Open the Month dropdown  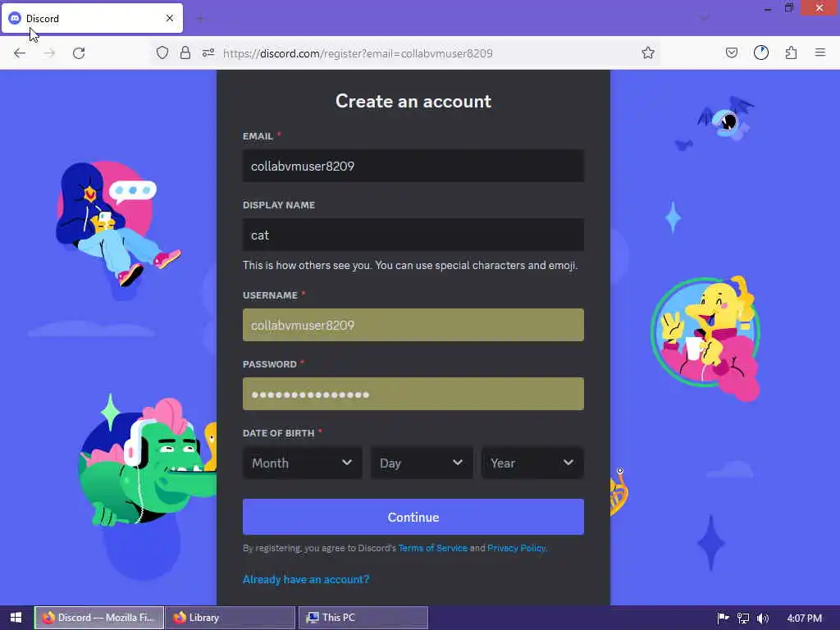point(302,463)
